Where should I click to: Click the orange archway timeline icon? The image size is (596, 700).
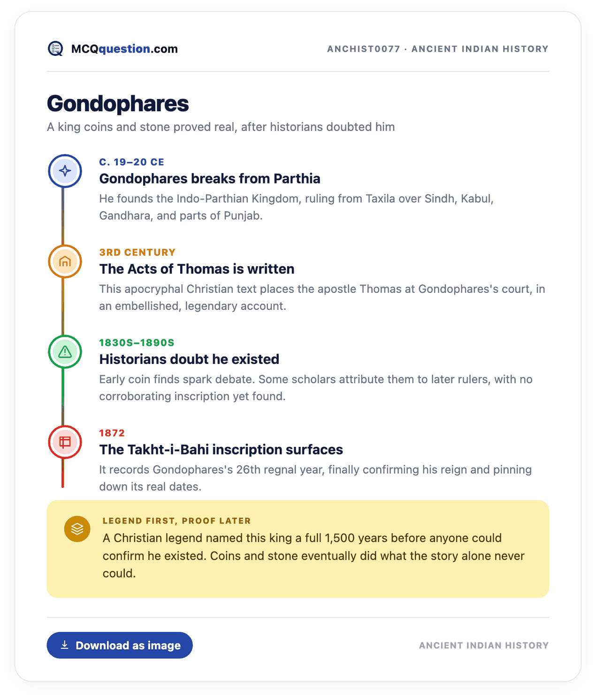65,262
